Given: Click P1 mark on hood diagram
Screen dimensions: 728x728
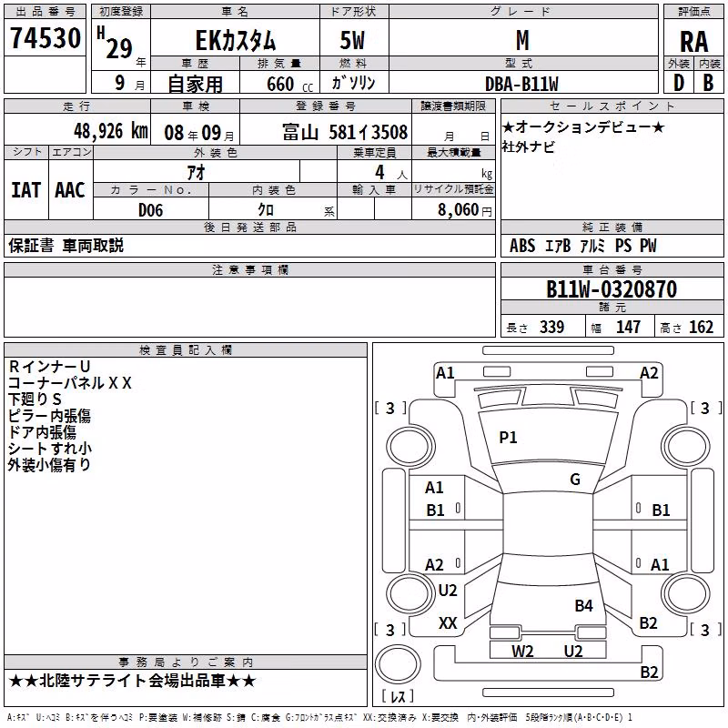Looking at the screenshot, I should coord(508,437).
